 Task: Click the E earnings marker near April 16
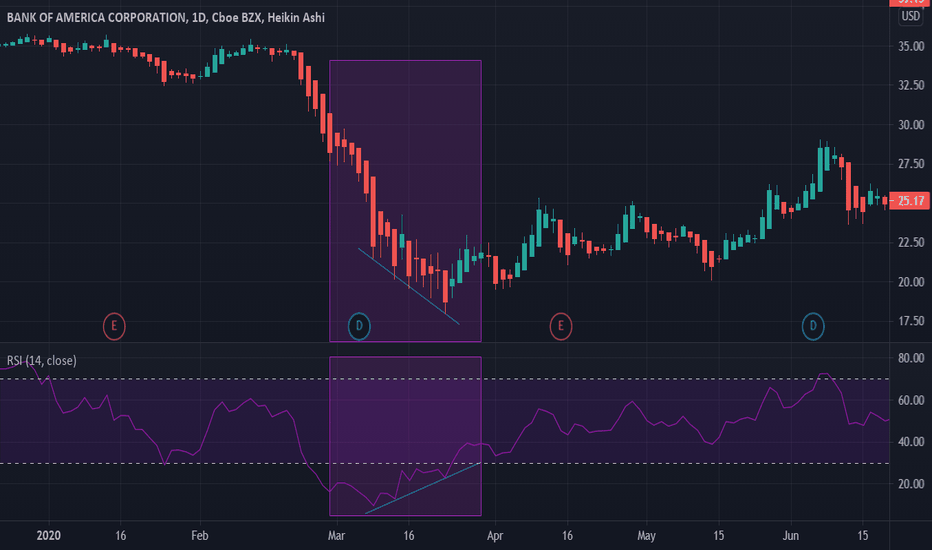click(561, 326)
